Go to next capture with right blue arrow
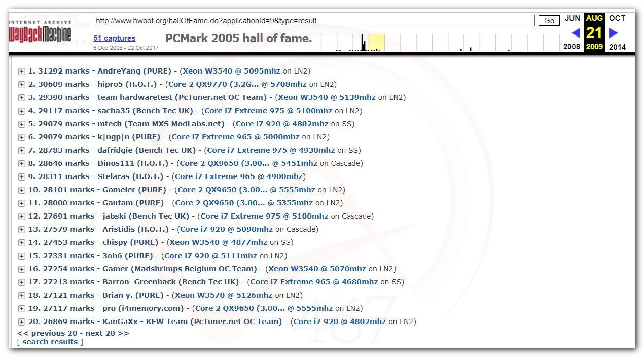Screen dimensions: 644x357 (614, 33)
